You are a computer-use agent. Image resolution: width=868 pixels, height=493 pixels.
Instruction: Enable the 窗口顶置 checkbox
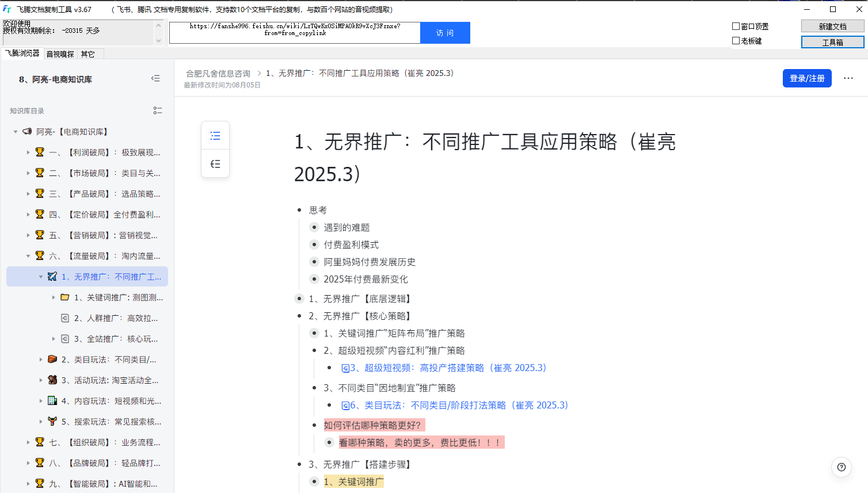(736, 26)
